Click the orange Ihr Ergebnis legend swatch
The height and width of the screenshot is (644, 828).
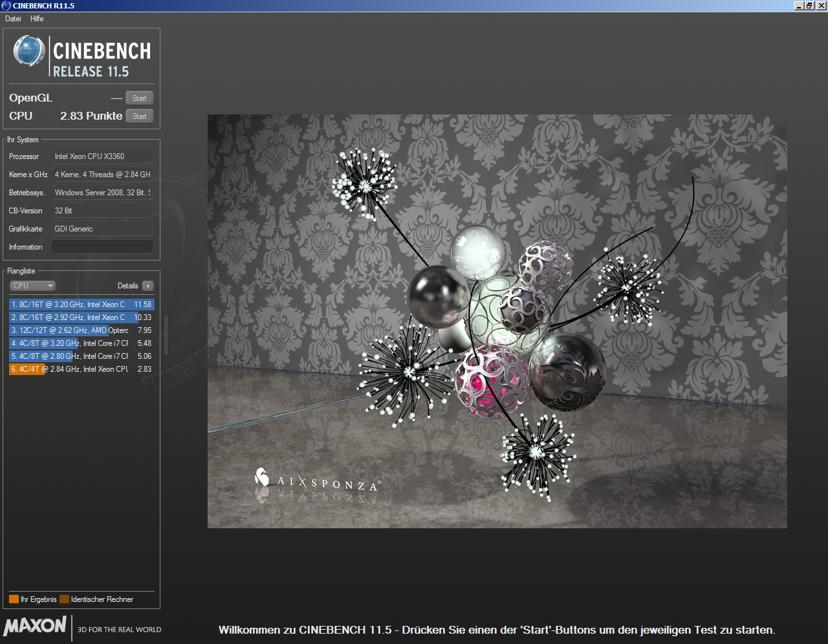pos(14,599)
